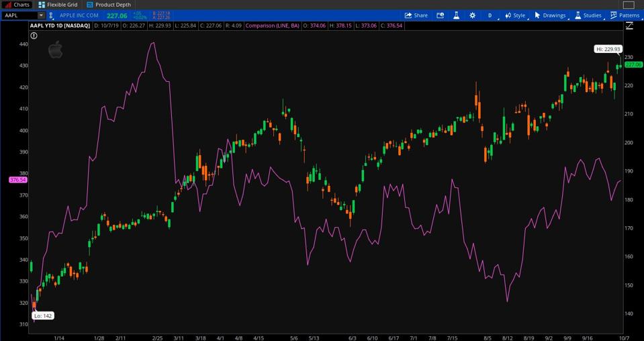644x341 pixels.
Task: Click the 1/14 date on the time axis
Action: 59,338
